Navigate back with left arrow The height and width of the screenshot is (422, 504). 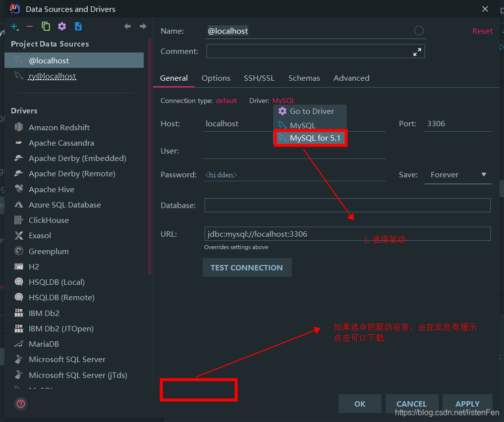point(127,26)
